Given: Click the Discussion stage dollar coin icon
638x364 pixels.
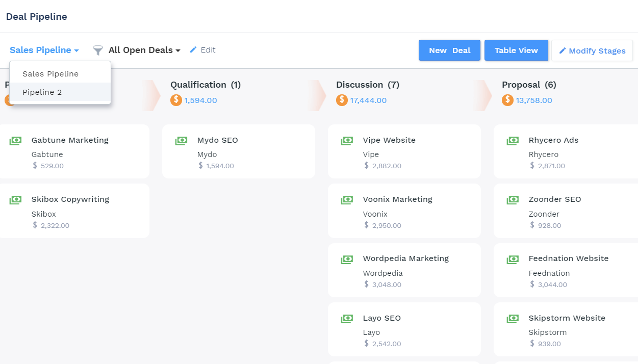Looking at the screenshot, I should tap(342, 100).
